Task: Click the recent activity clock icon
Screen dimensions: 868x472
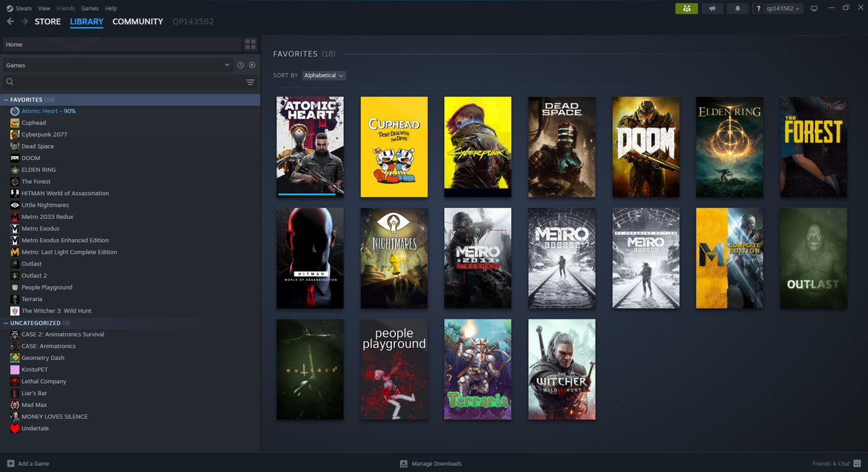Action: pos(240,65)
